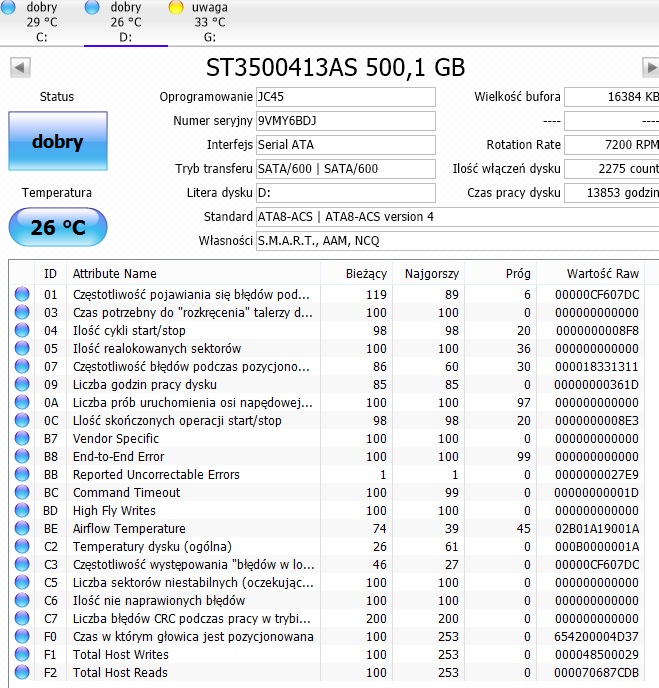659x688 pixels.
Task: Click raw value 000018331311
Action: pyautogui.click(x=597, y=366)
